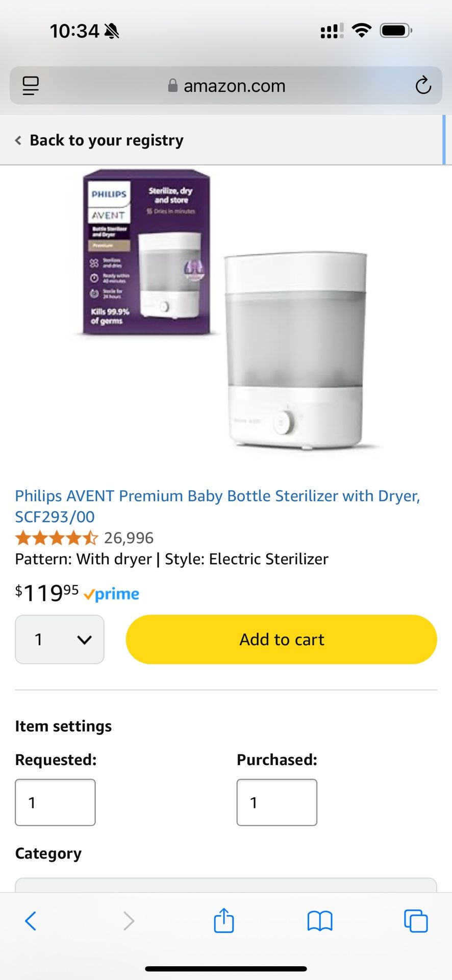Image resolution: width=452 pixels, height=980 pixels.
Task: Click the Add to cart button
Action: (282, 640)
